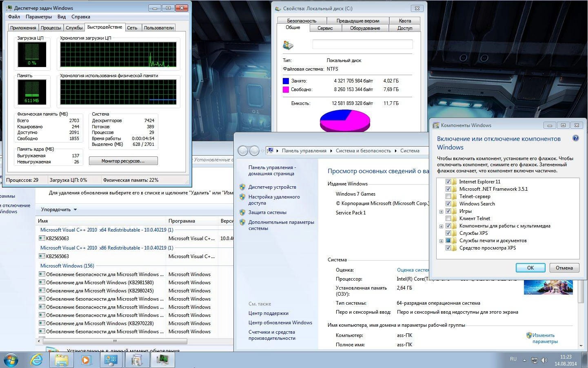Collapse Visual C++ 2010 x86 Redistributable group

pos(107,248)
